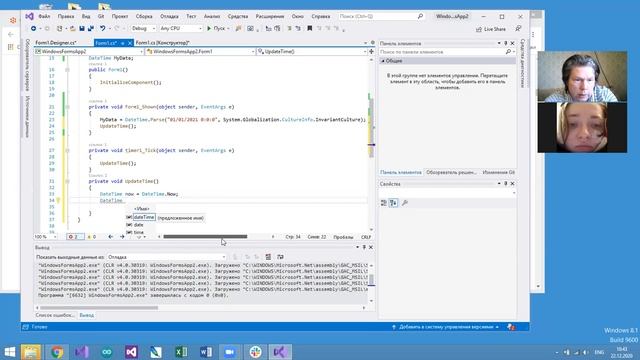
Task: Collapse the Form1_Shown method outline
Action: [x=67, y=107]
